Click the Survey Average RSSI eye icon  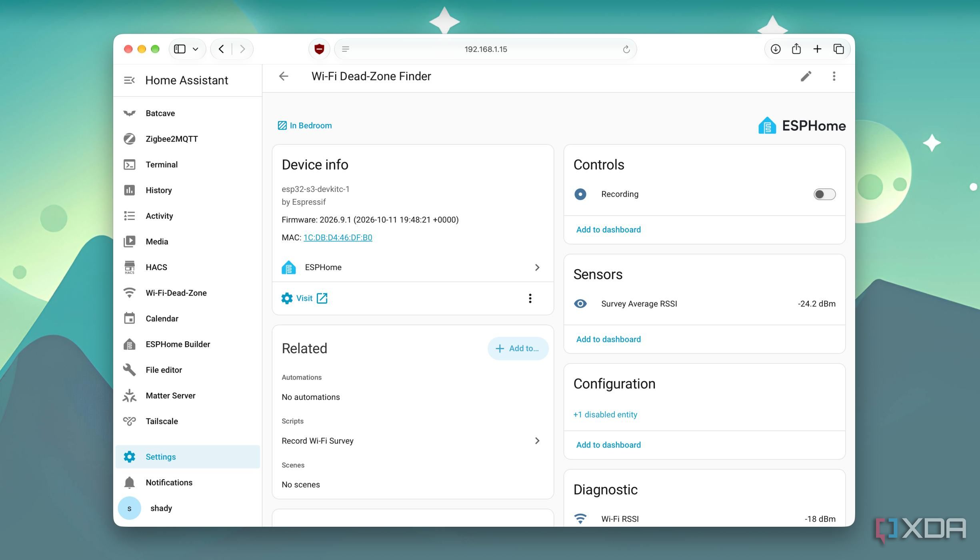point(580,304)
